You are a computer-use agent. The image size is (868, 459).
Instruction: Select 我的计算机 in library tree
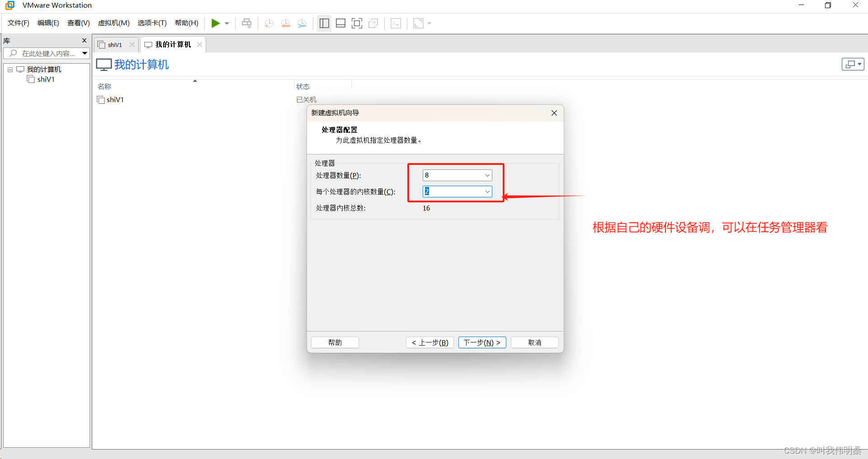[44, 69]
